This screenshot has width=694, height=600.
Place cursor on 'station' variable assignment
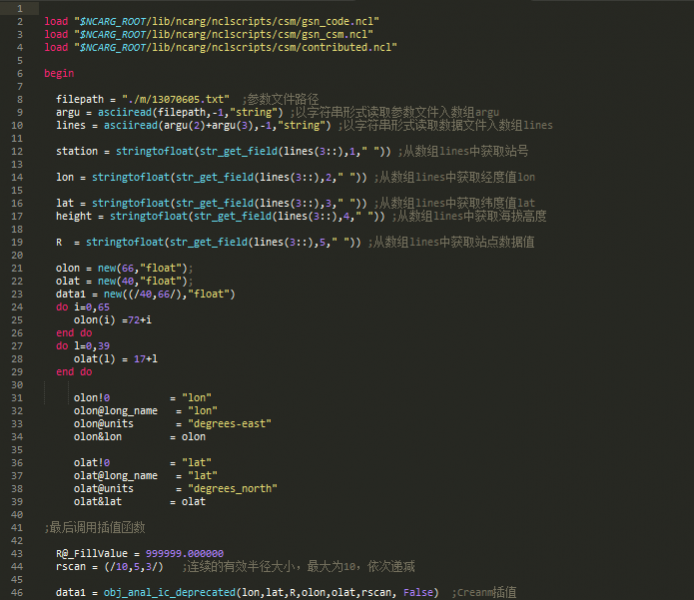click(78, 151)
